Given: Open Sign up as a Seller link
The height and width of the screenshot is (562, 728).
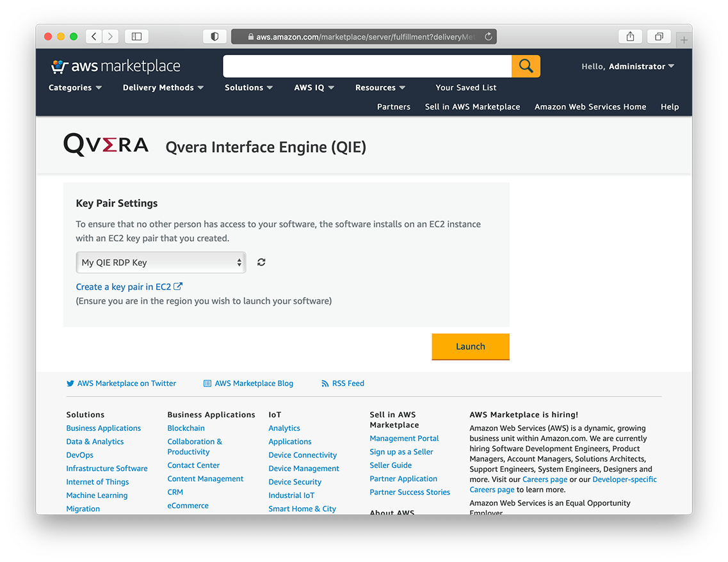Looking at the screenshot, I should click(x=401, y=452).
